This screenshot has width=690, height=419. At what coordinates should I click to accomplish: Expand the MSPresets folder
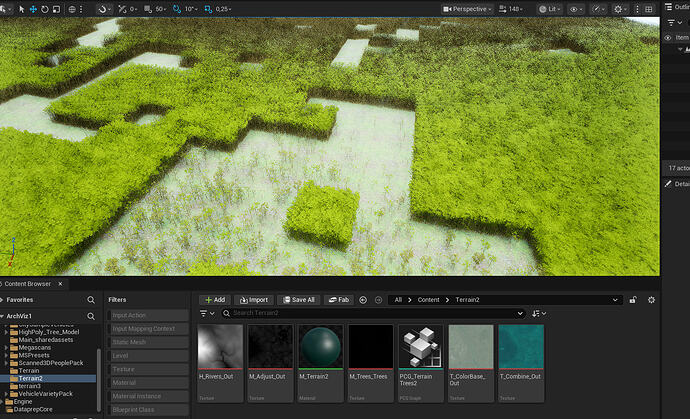click(6, 355)
